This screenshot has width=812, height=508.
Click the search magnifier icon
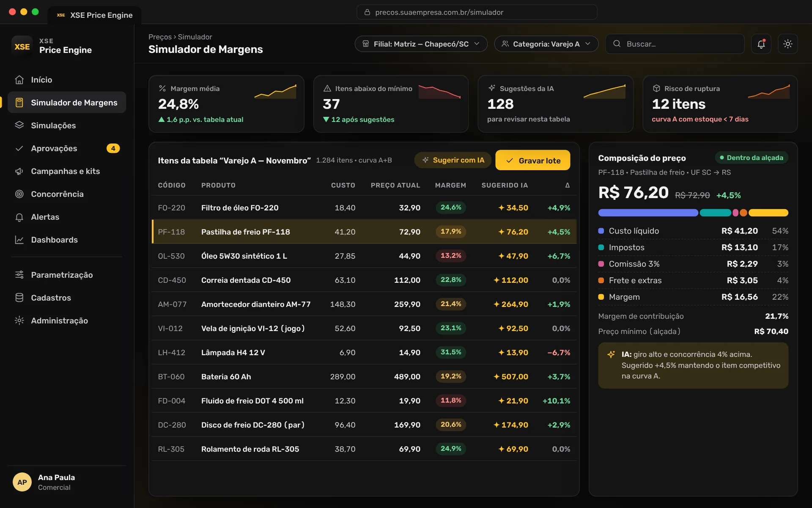coord(617,44)
